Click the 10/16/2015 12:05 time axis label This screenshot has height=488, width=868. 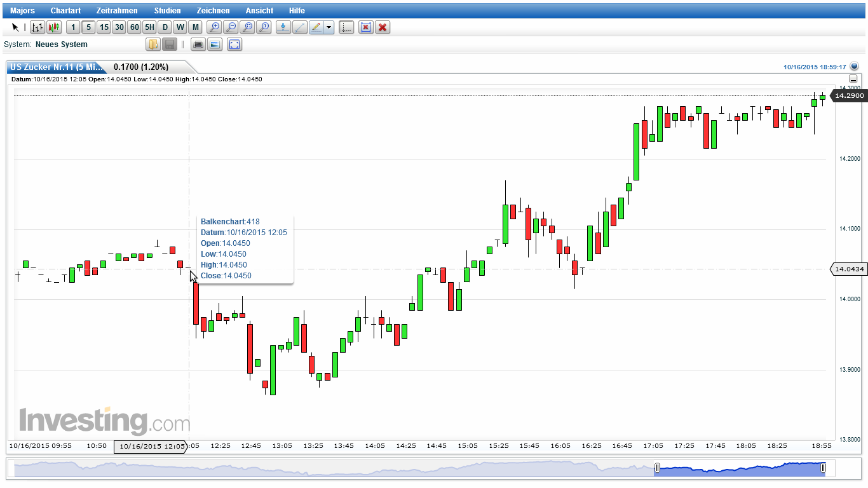click(x=151, y=446)
